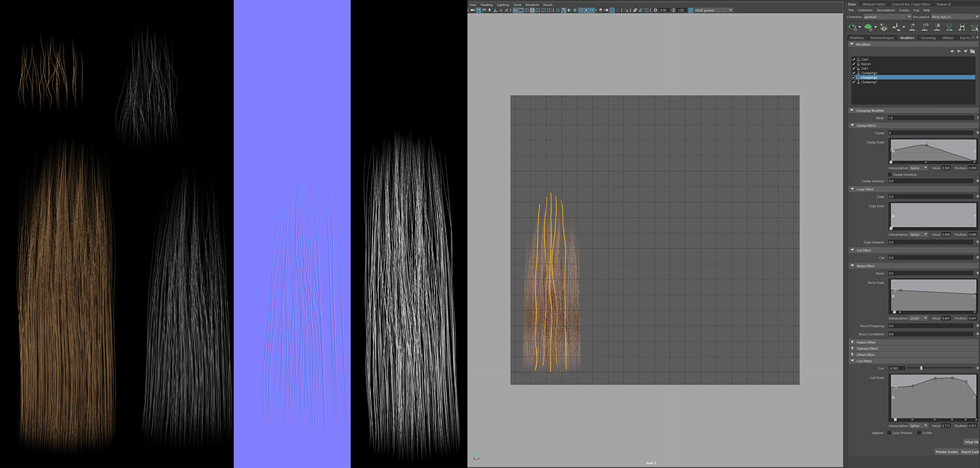Viewport: 980px width, 468px height.
Task: Click the XGen preview eye icon
Action: click(x=853, y=27)
